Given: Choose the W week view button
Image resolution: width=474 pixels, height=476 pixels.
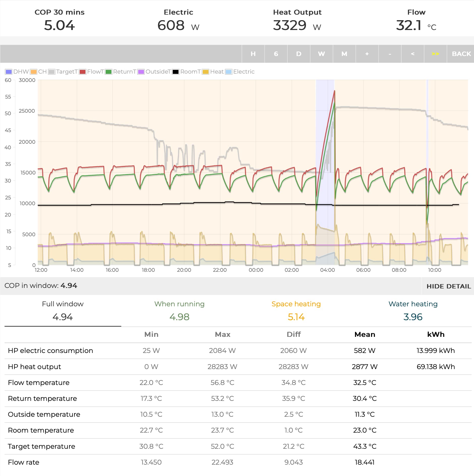Looking at the screenshot, I should coord(321,54).
